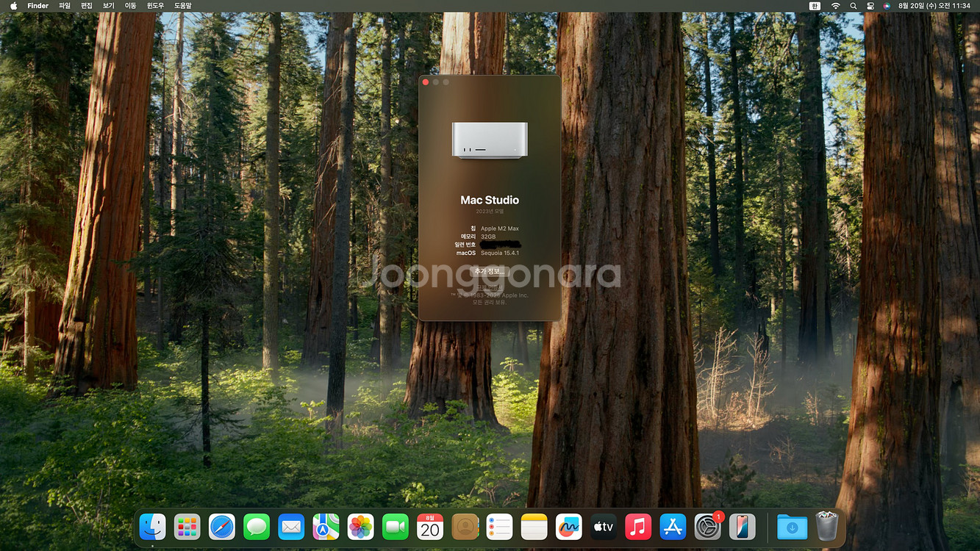Open the Messages app in the Dock
The width and height of the screenshot is (980, 551).
(x=257, y=527)
